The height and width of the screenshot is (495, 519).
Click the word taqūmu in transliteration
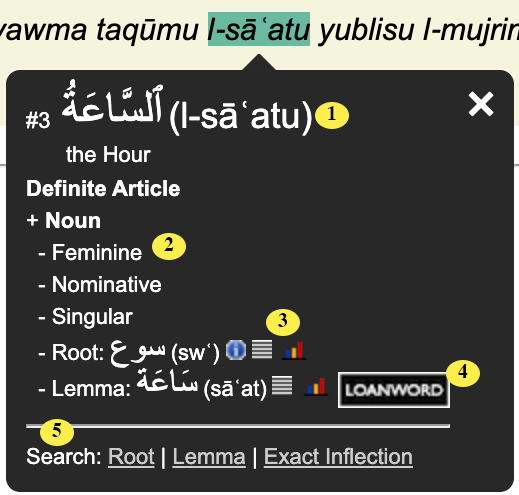147,30
